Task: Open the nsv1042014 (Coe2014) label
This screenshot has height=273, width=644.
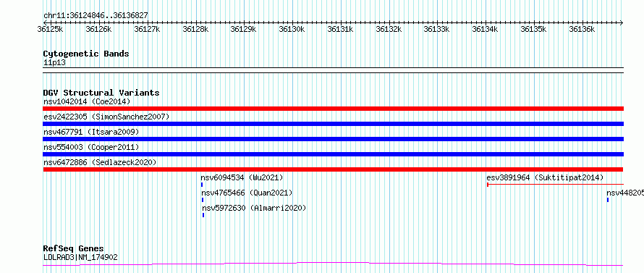Action: pos(87,101)
